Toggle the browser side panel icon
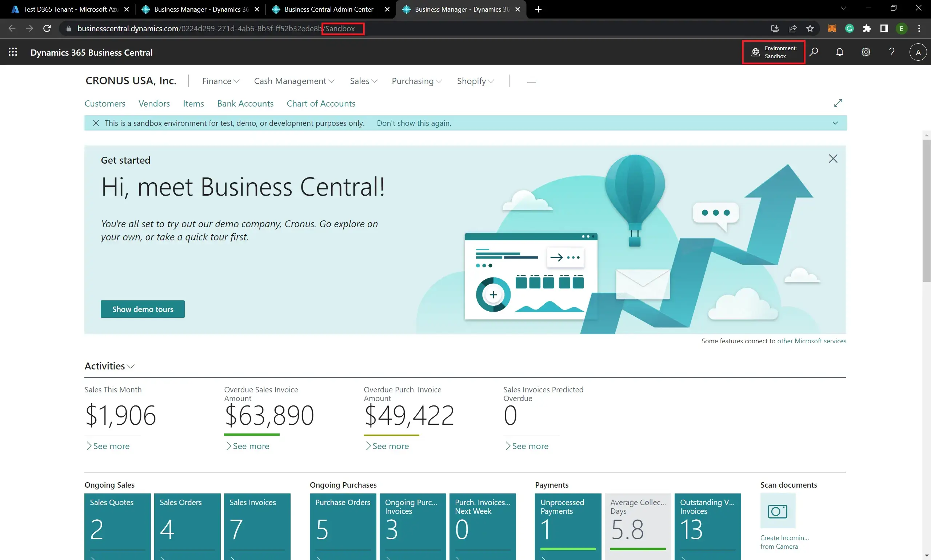931x560 pixels. [x=884, y=28]
